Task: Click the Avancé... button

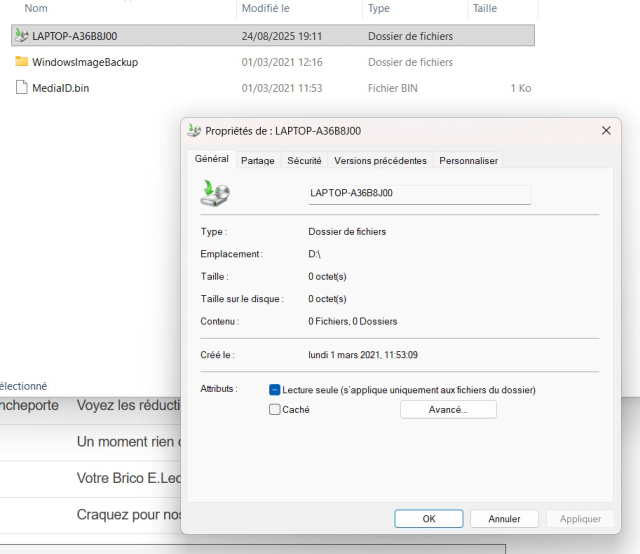Action: [448, 409]
